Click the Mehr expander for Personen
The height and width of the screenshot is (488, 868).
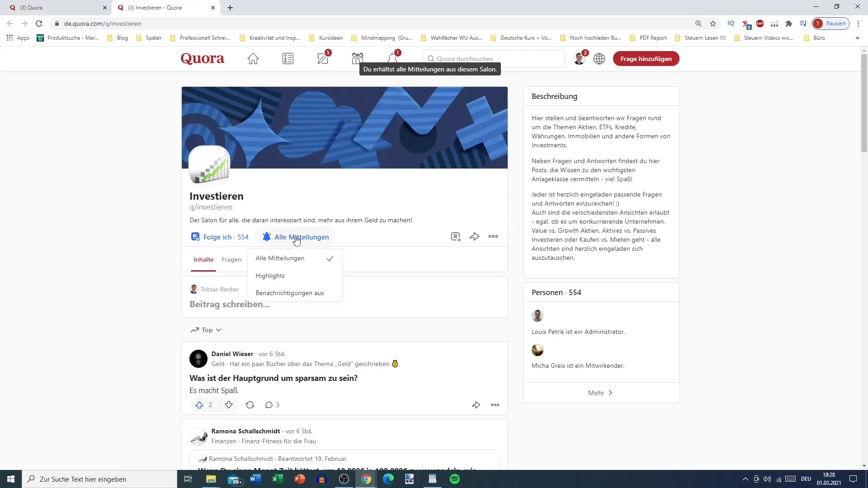[600, 393]
